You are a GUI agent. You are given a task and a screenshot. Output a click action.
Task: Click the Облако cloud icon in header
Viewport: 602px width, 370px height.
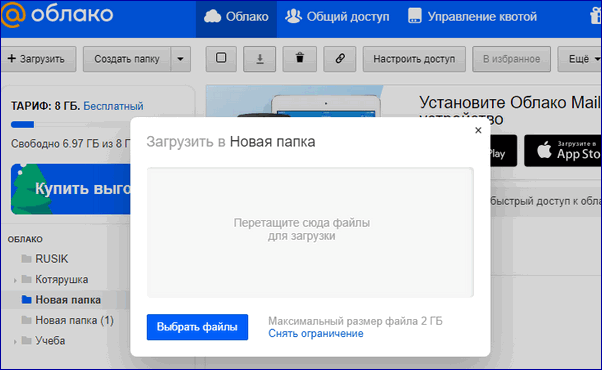coord(212,16)
